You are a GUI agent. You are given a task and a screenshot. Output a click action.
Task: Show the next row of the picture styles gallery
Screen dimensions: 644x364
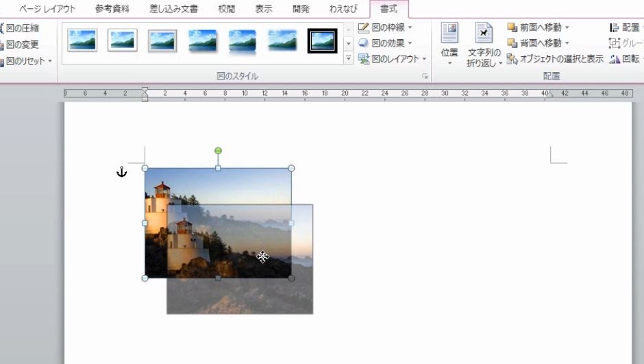[348, 44]
